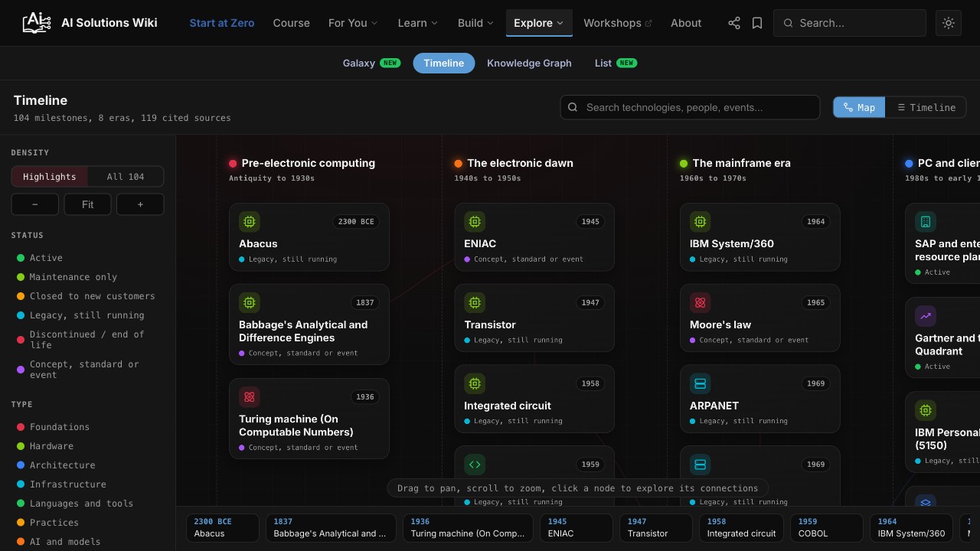Click the zoom out minus button

[x=34, y=204]
